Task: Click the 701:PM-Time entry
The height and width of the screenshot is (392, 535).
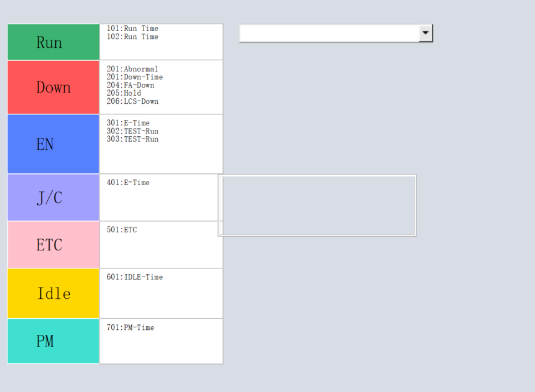Action: (x=130, y=327)
